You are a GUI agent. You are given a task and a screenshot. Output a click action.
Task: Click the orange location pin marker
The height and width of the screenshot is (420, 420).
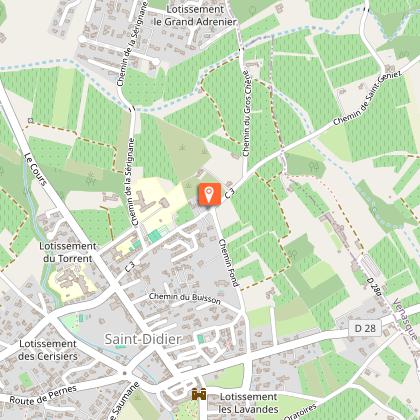tap(209, 194)
